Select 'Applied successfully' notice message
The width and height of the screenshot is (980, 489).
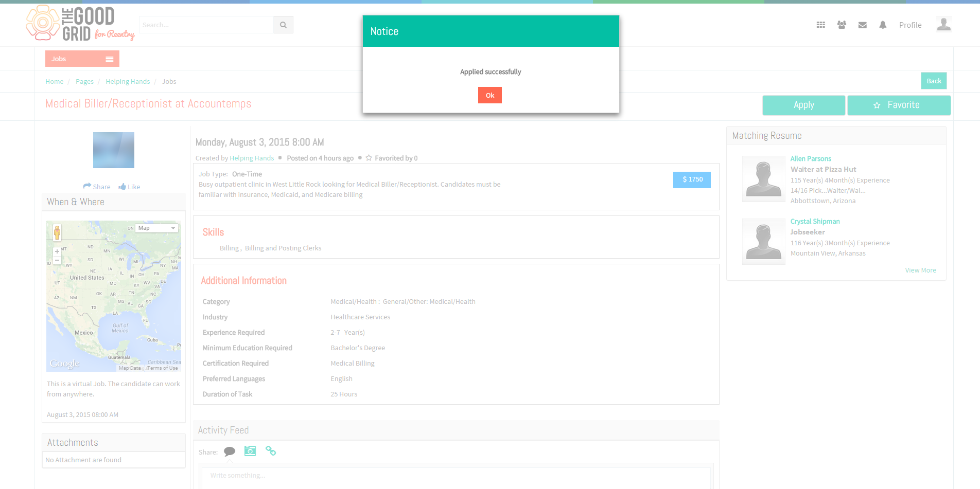point(491,71)
